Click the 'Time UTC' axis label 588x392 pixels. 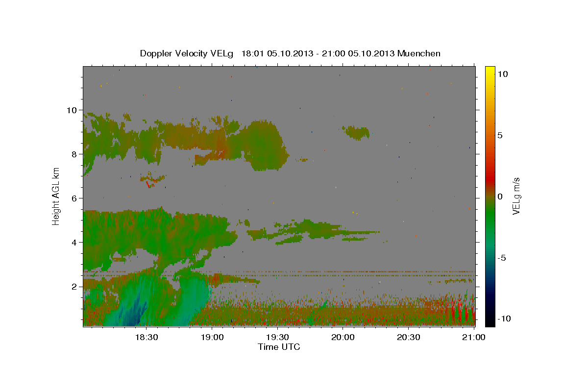point(279,347)
